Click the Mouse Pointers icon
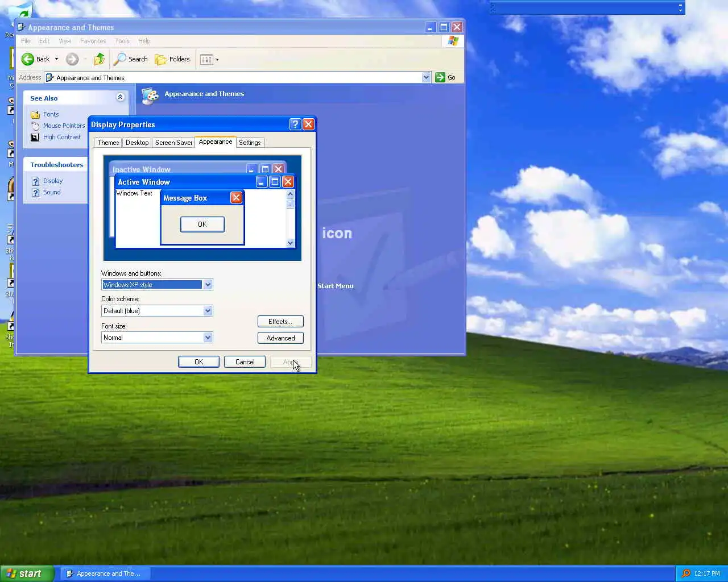 tap(35, 126)
